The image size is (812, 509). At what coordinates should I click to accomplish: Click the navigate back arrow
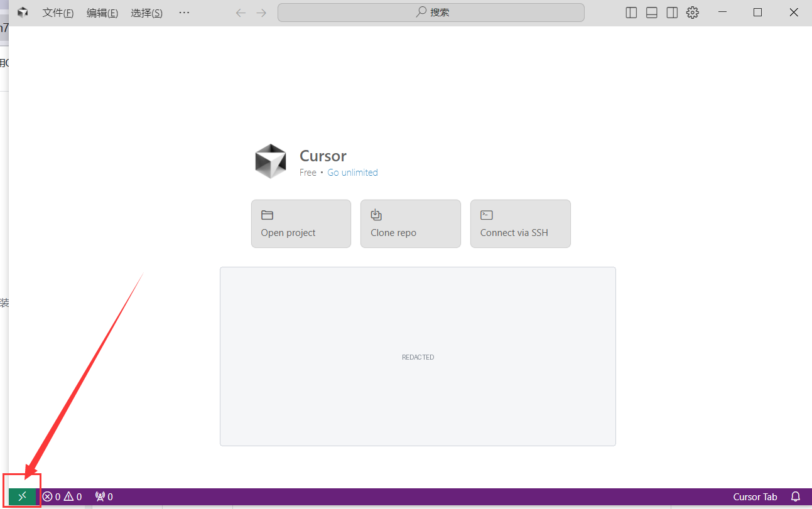[x=241, y=13]
